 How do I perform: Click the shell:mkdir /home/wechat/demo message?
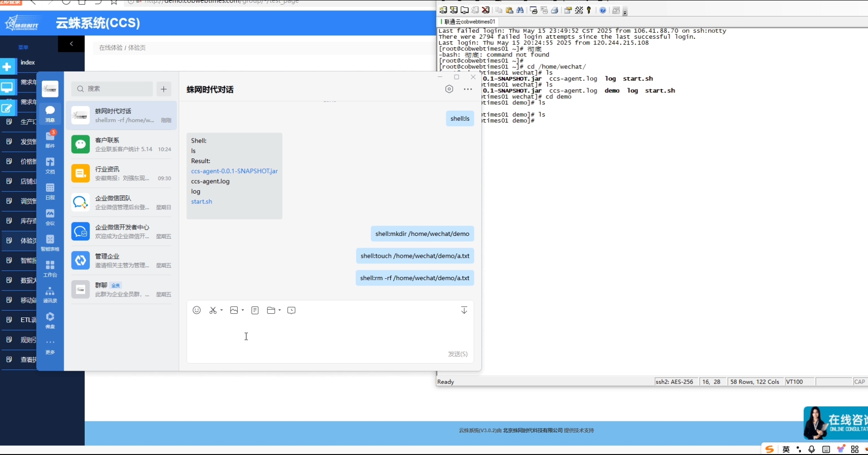422,234
